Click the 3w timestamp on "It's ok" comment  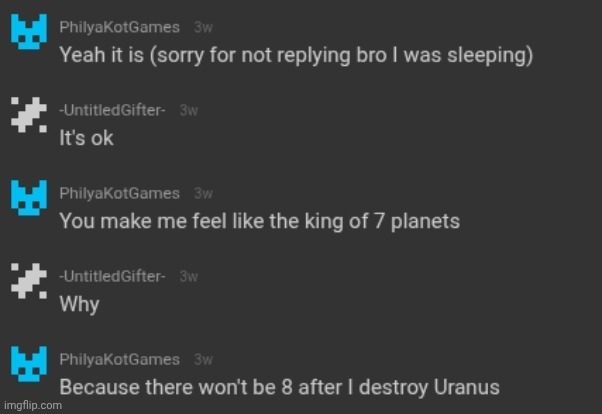point(189,110)
